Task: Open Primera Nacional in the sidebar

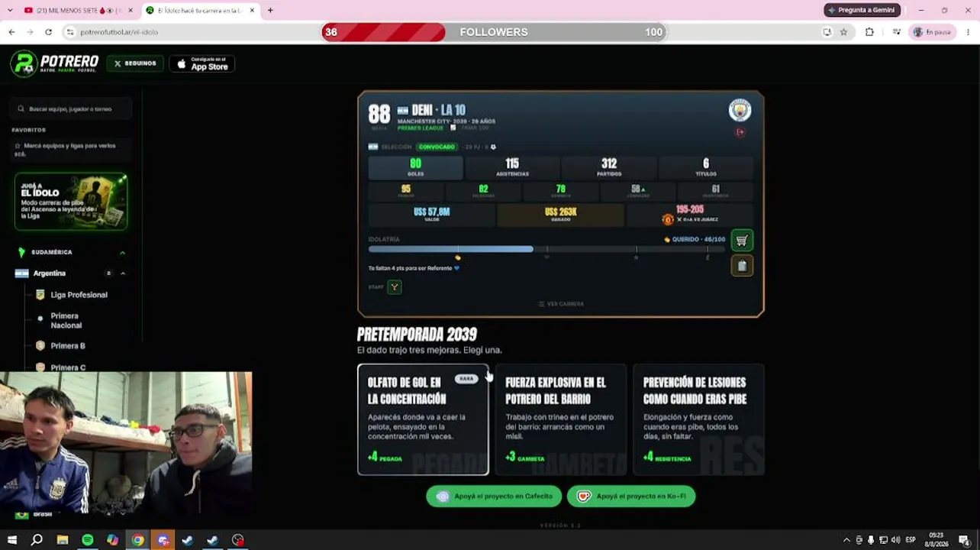Action: (66, 321)
